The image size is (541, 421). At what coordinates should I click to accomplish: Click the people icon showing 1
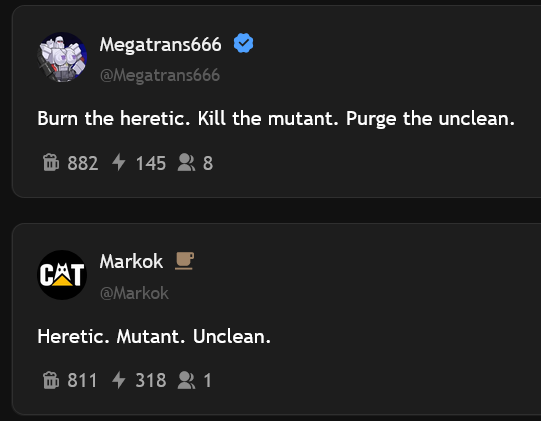tap(186, 380)
